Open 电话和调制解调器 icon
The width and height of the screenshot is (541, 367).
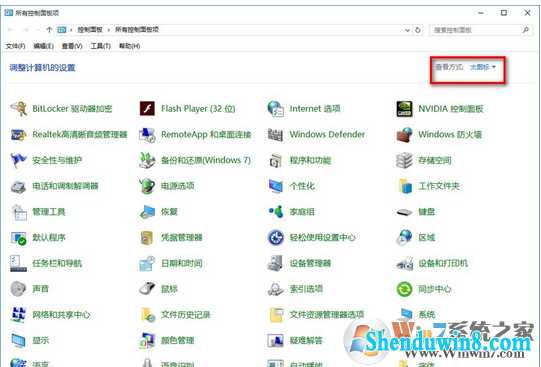18,186
